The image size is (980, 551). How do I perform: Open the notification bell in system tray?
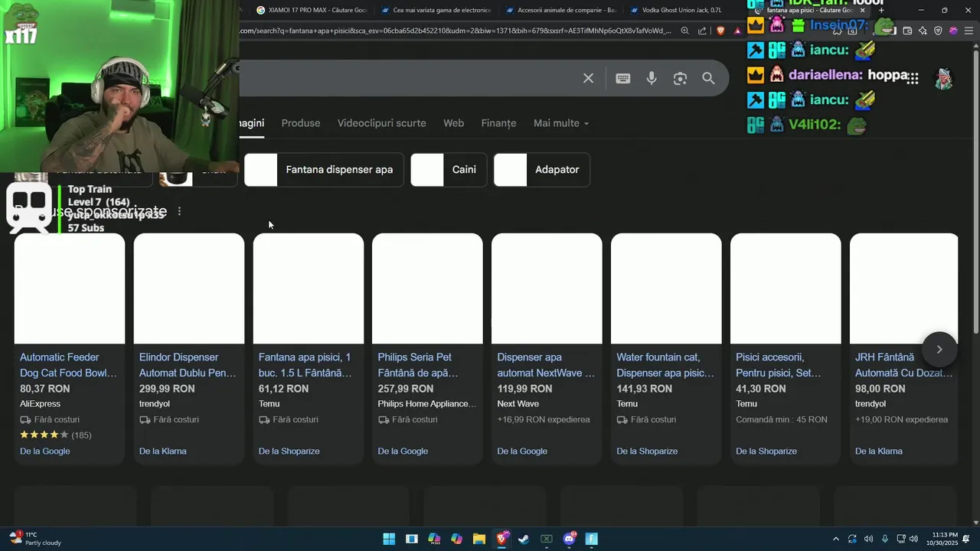(x=966, y=539)
